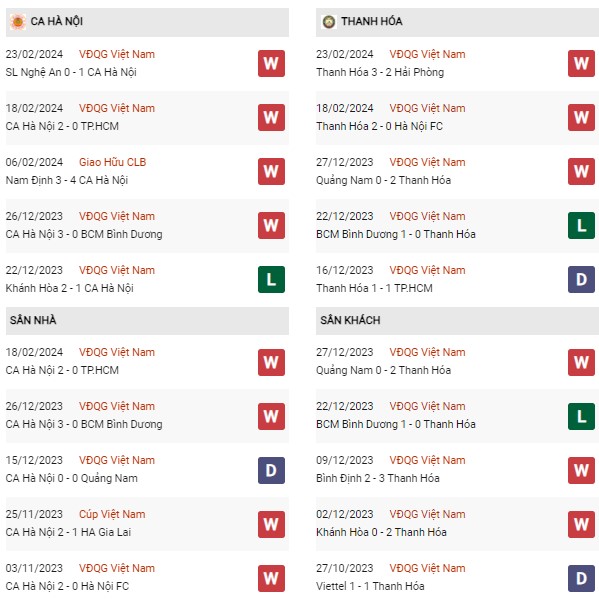
Task: Select the SÂN NHÀ section header
Action: click(x=147, y=320)
